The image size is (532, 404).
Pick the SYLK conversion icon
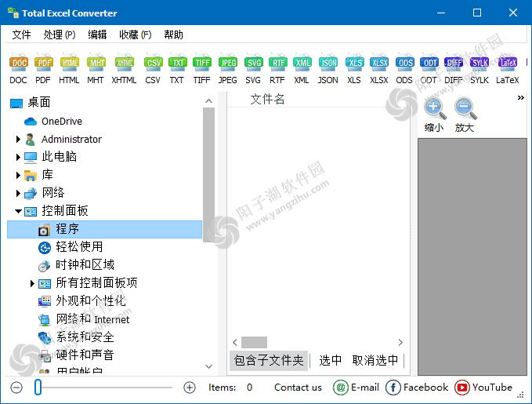click(480, 63)
